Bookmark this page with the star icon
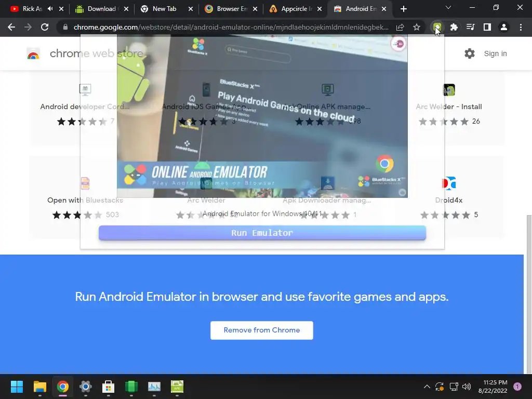Screen dimensions: 532x399 tap(417, 27)
